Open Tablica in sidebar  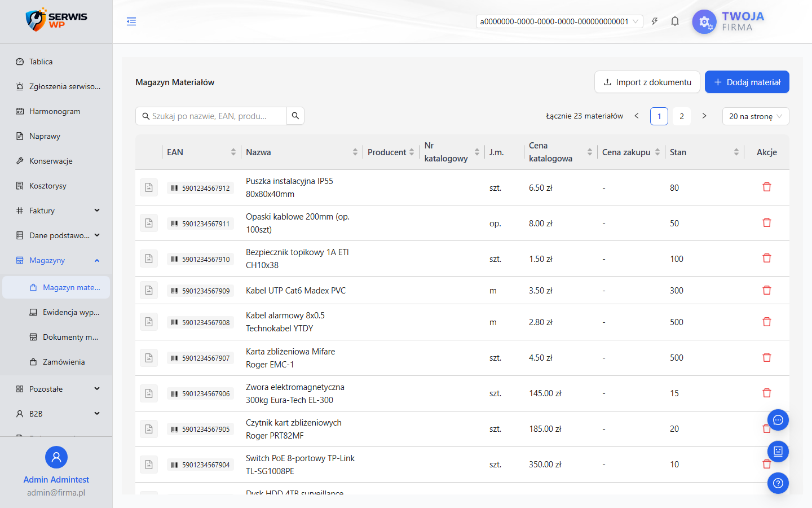pos(56,62)
